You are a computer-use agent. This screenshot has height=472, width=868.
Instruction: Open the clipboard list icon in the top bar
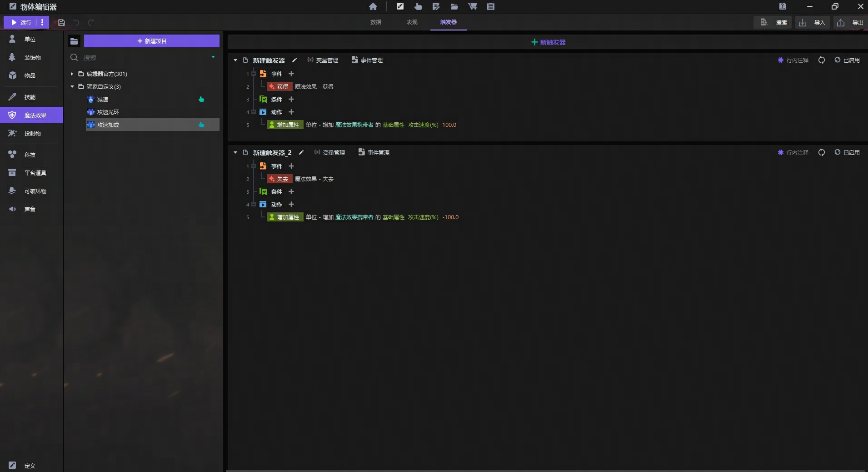491,6
